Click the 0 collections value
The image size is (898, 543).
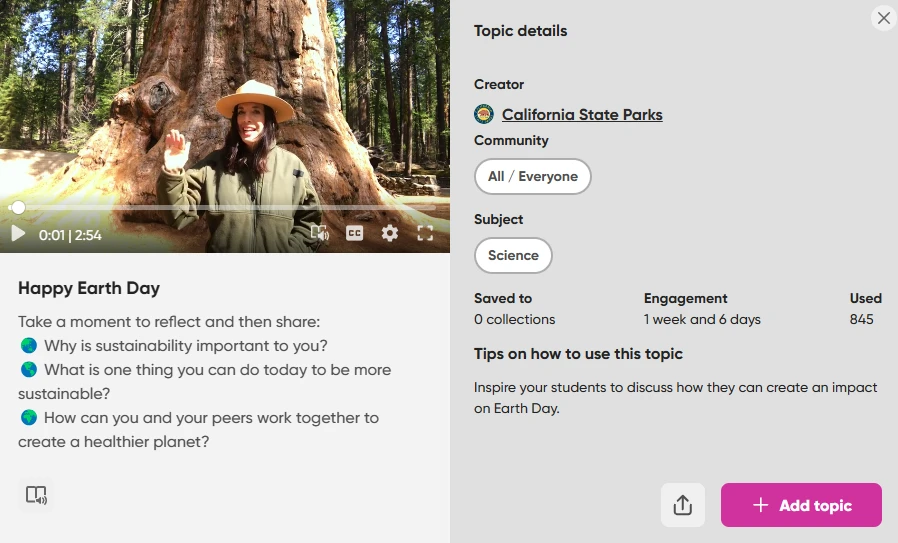(x=514, y=319)
